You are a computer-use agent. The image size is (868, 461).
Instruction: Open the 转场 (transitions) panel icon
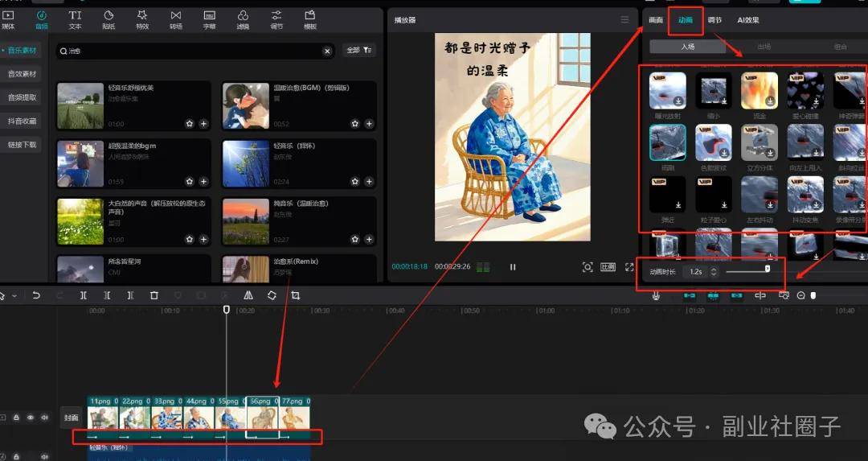pos(175,19)
